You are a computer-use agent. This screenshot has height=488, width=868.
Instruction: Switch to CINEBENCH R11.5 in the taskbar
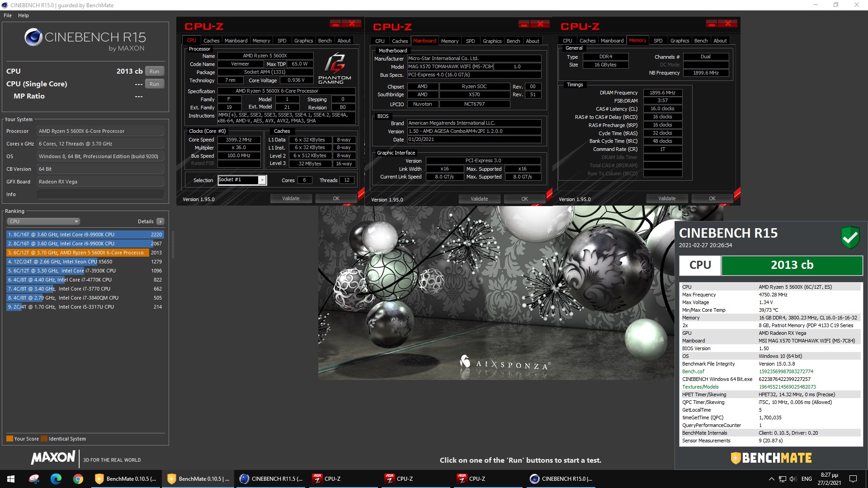271,479
